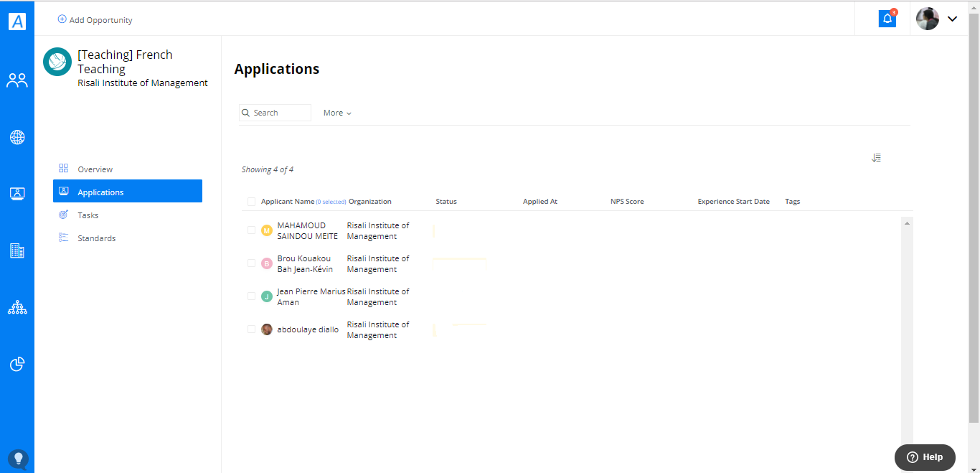Select MAHAMOUD SAINDOU MEITE's checkbox

(251, 230)
